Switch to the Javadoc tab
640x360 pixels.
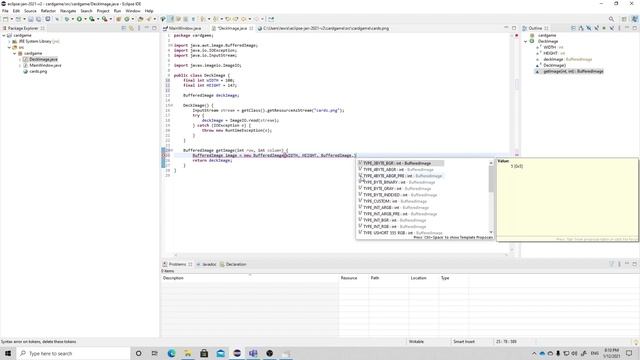pos(207,264)
